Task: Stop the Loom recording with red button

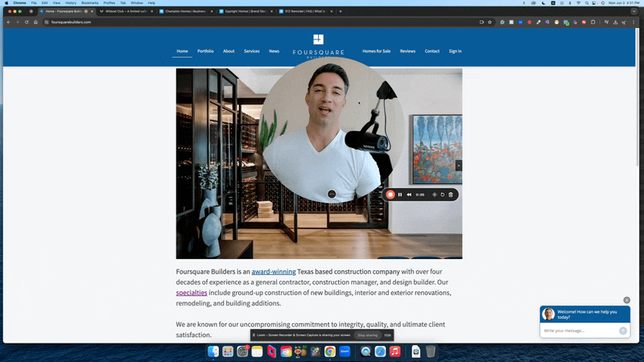Action: [x=390, y=195]
